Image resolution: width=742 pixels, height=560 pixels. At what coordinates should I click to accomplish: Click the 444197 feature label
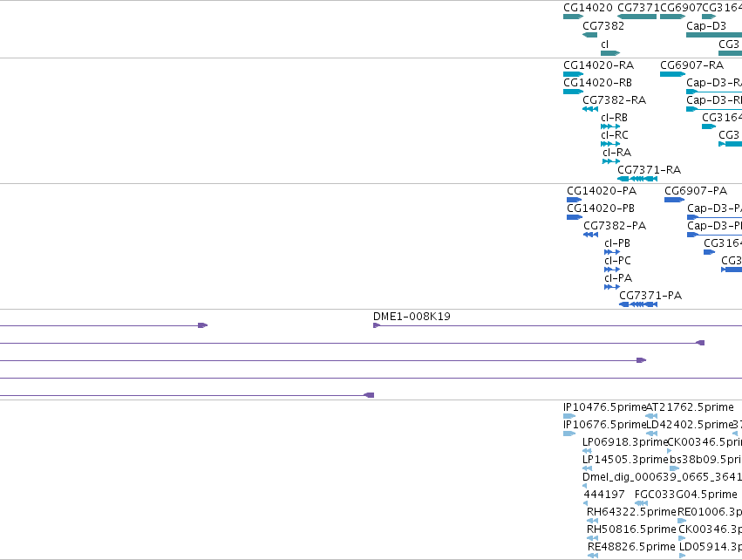604,495
